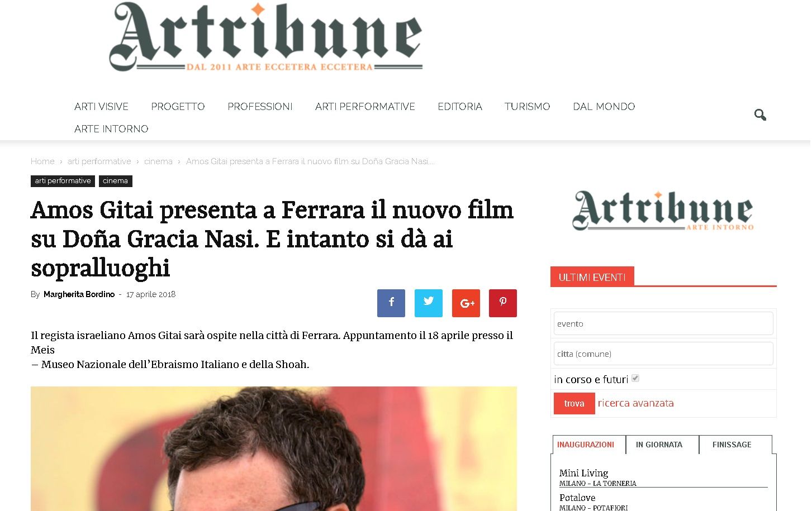Share the article on Twitter
The image size is (812, 511).
pyautogui.click(x=428, y=303)
